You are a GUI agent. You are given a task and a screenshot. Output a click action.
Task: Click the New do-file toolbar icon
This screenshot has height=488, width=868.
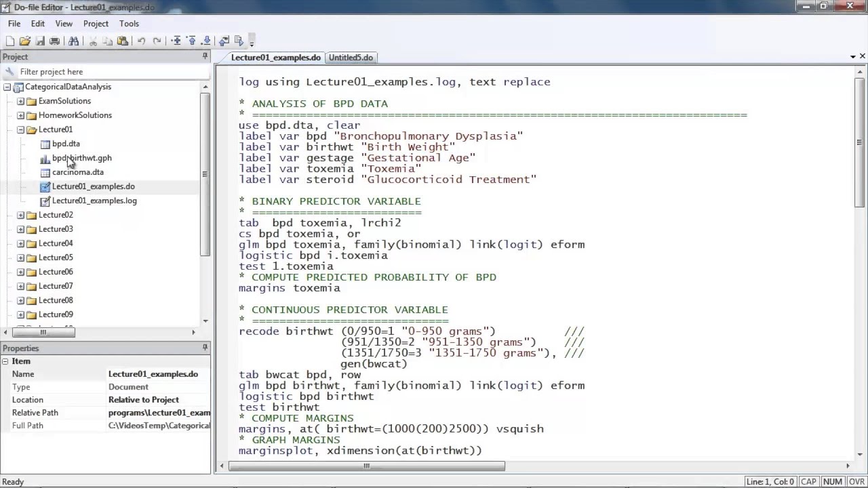pos(10,41)
